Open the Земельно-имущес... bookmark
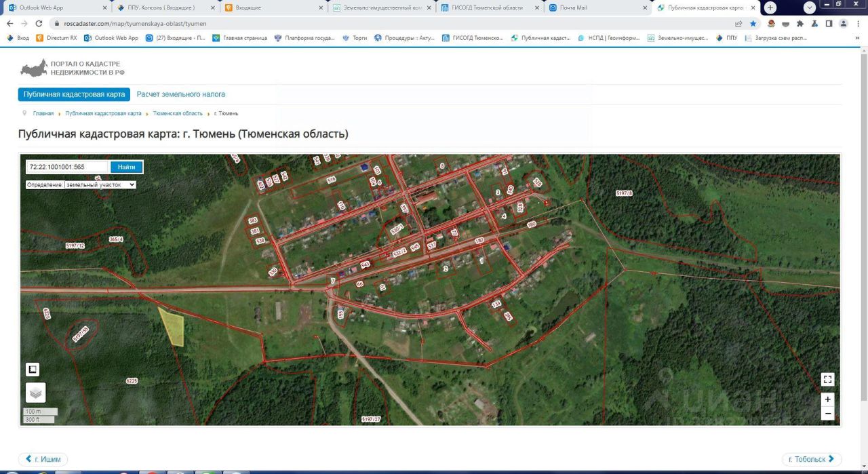 coord(678,38)
